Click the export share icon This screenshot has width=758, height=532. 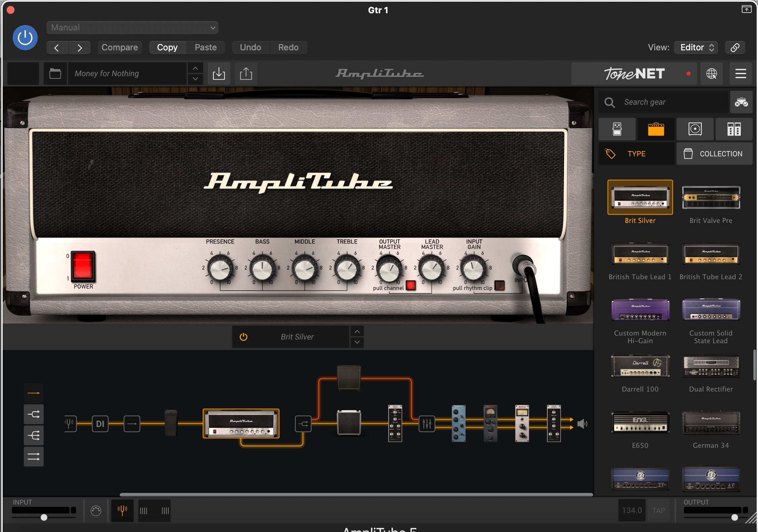click(246, 74)
